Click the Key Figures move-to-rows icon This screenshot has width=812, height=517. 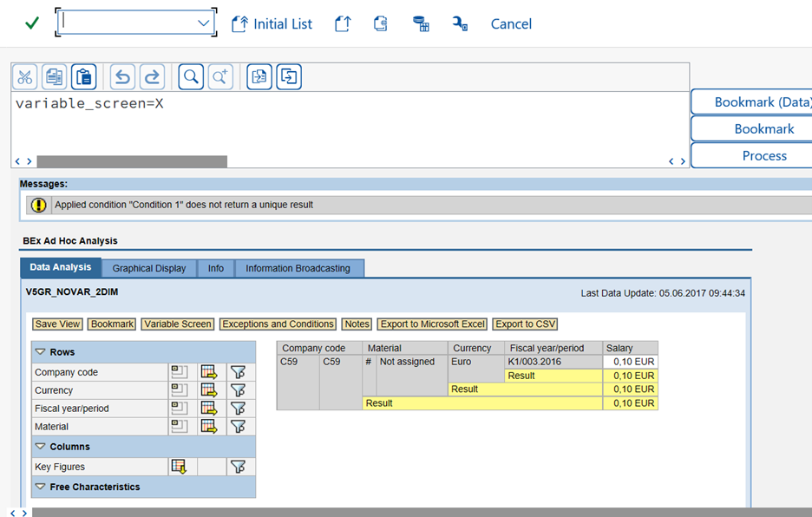coord(180,467)
